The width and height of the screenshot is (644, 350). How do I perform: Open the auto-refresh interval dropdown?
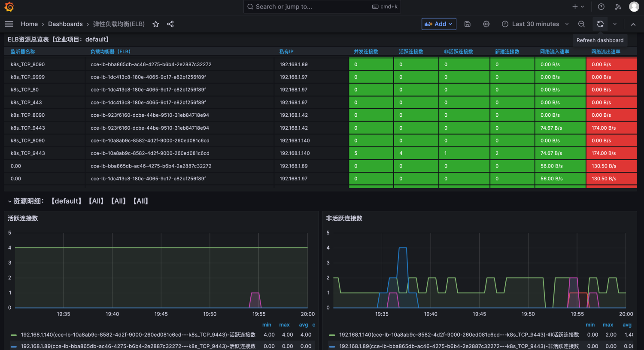[615, 24]
